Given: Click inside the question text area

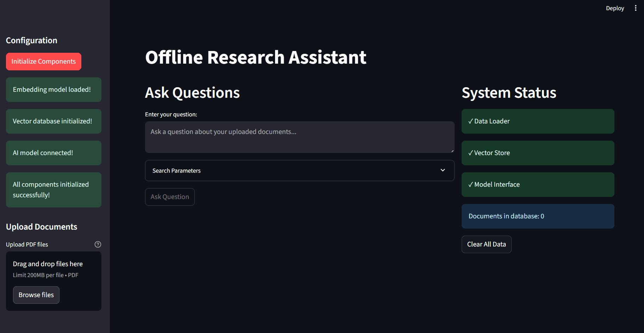Looking at the screenshot, I should coord(299,137).
